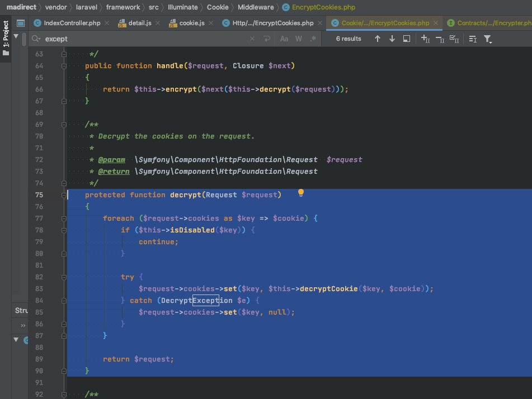Unselect the last occurrence

pos(440,39)
